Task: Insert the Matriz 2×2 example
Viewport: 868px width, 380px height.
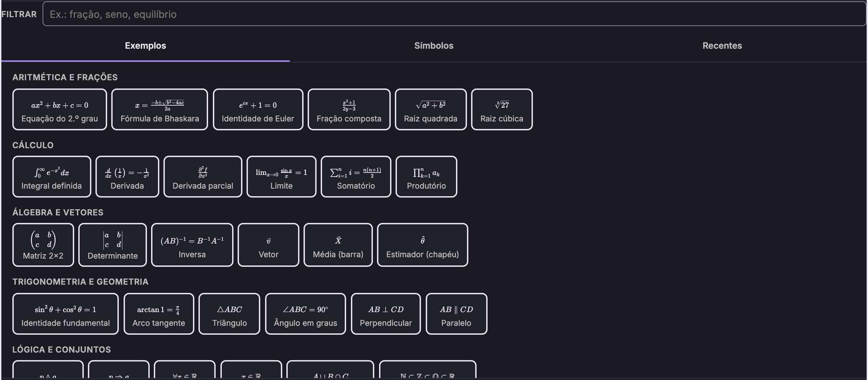Action: pos(43,245)
